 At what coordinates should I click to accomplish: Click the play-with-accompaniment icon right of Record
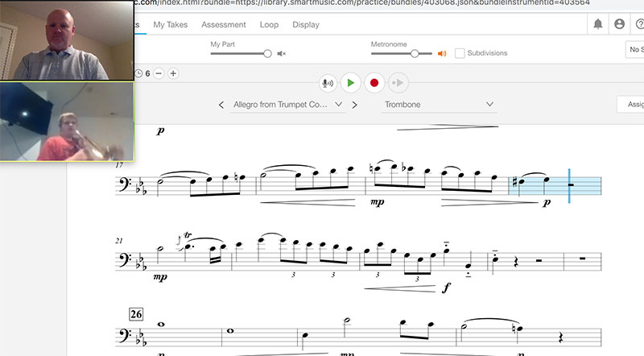396,82
